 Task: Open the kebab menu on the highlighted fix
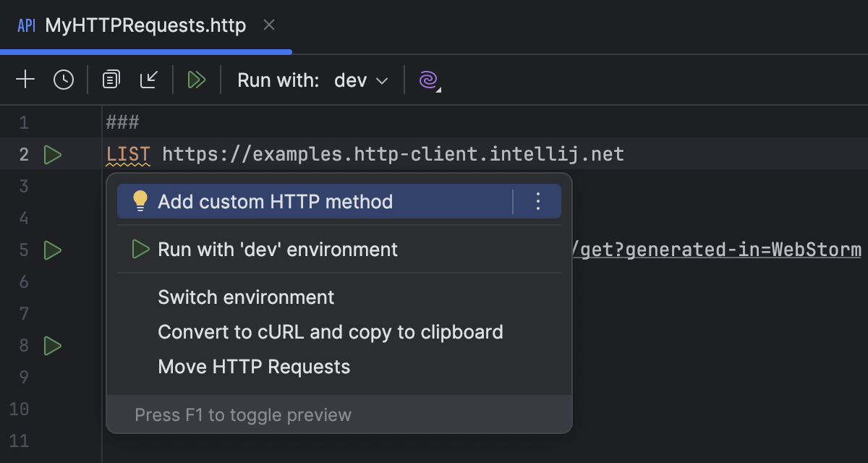click(x=537, y=201)
